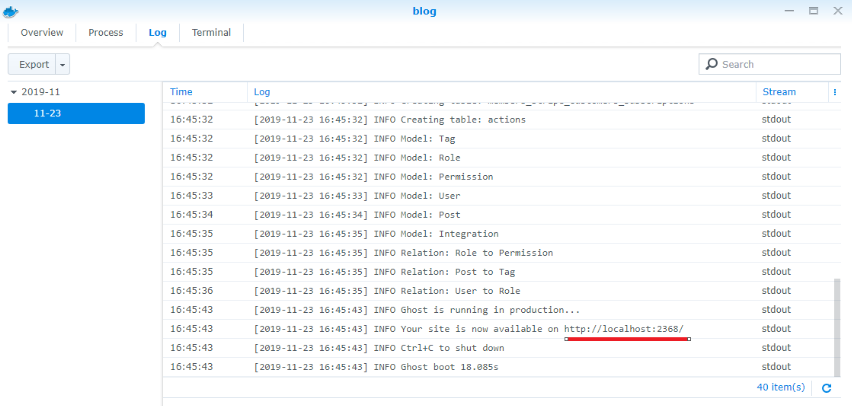Maximize the blog window
The height and width of the screenshot is (406, 852).
(x=813, y=11)
